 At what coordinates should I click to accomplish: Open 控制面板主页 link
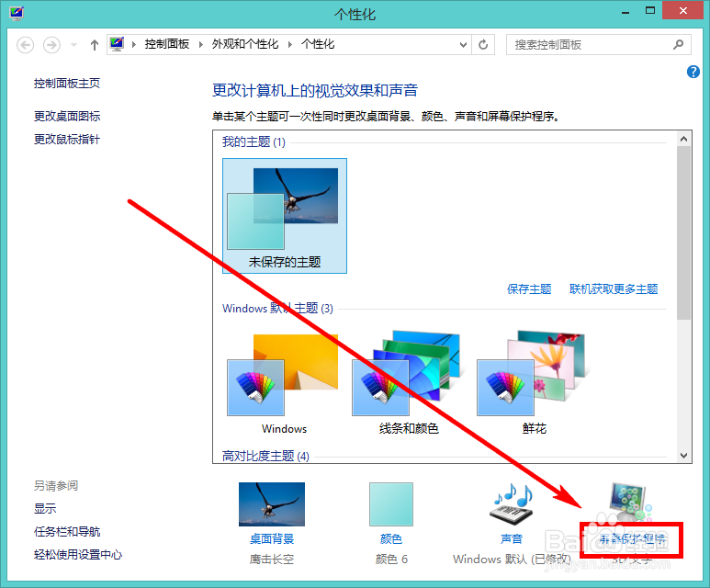click(x=67, y=84)
